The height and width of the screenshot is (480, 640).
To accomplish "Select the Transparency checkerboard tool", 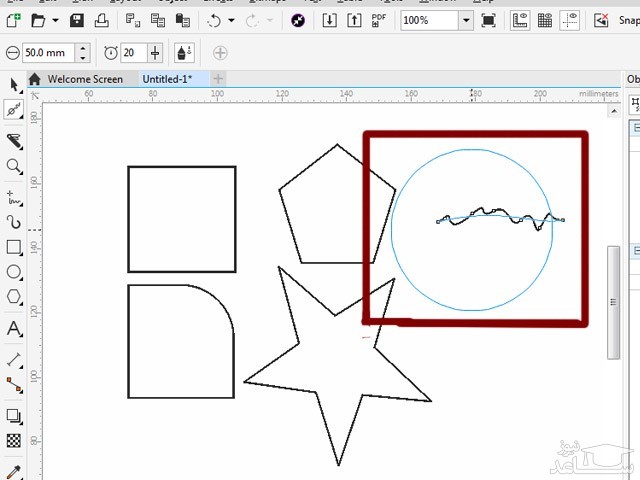I will coord(14,441).
